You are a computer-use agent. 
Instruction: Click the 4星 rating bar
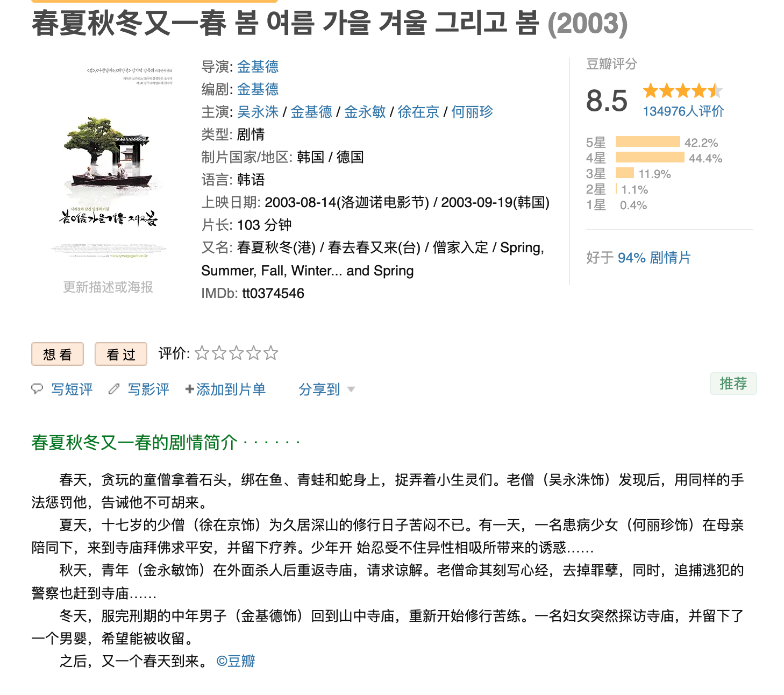tap(650, 158)
